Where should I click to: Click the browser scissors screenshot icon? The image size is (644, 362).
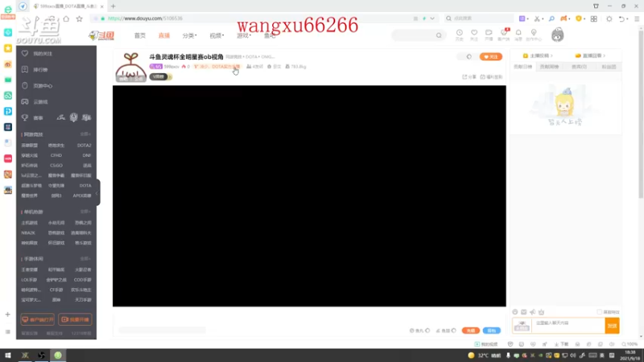(x=537, y=19)
